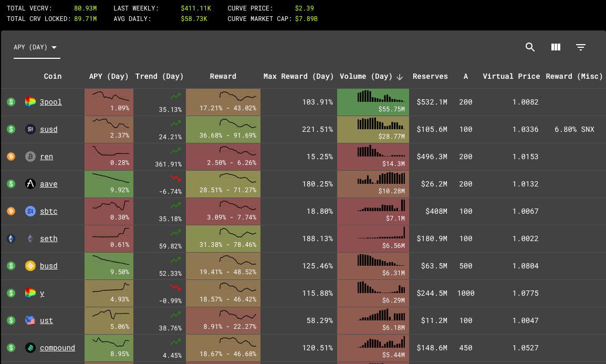Click the 3pool volume chart cell $55.75M
The height and width of the screenshot is (364, 606).
(373, 102)
